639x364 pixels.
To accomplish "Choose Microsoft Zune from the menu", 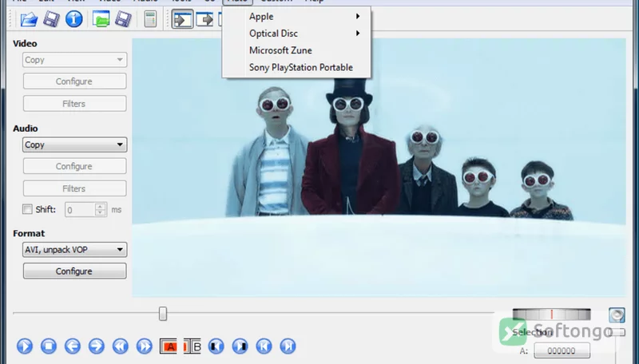I will 296,50.
